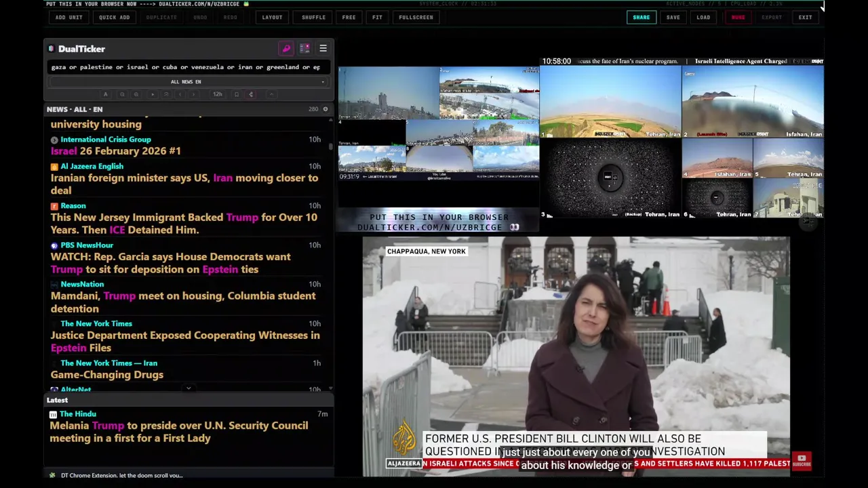Image resolution: width=868 pixels, height=488 pixels.
Task: Click the font size 'A' icon
Action: click(x=105, y=94)
